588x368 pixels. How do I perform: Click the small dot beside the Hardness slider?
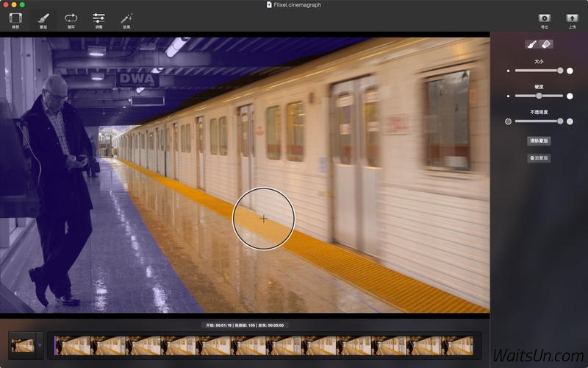(x=508, y=96)
